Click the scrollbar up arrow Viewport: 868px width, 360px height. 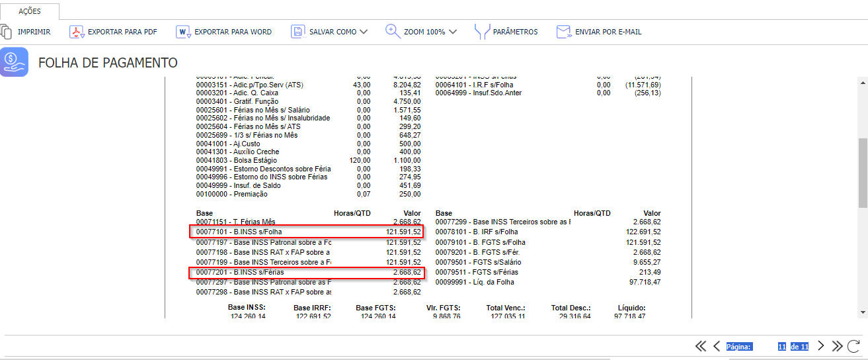pyautogui.click(x=862, y=82)
